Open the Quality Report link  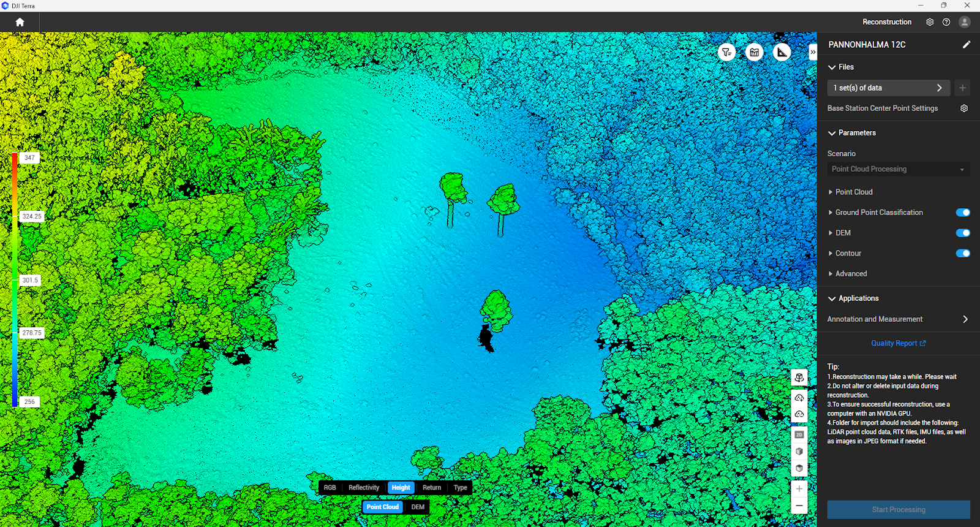(x=899, y=343)
